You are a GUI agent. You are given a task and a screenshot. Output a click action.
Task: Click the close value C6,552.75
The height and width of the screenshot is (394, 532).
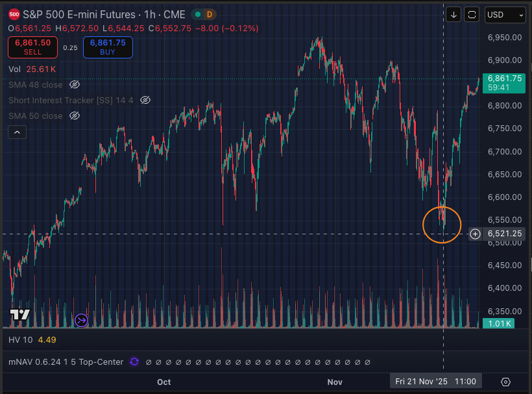point(170,28)
